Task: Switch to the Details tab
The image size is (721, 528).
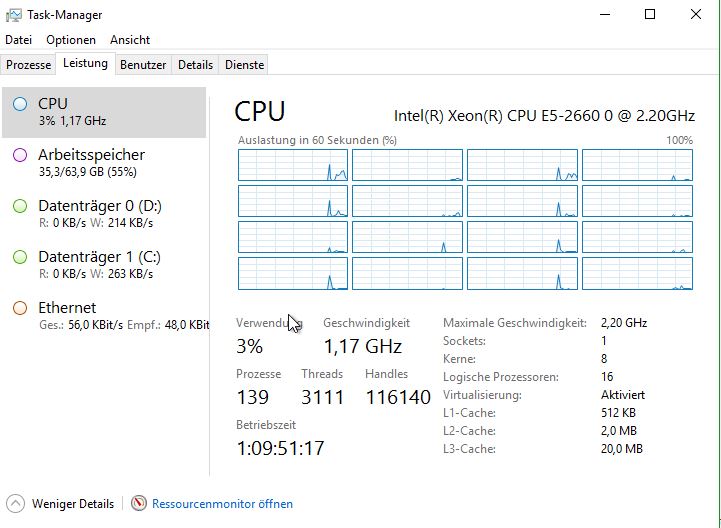Action: click(x=195, y=65)
